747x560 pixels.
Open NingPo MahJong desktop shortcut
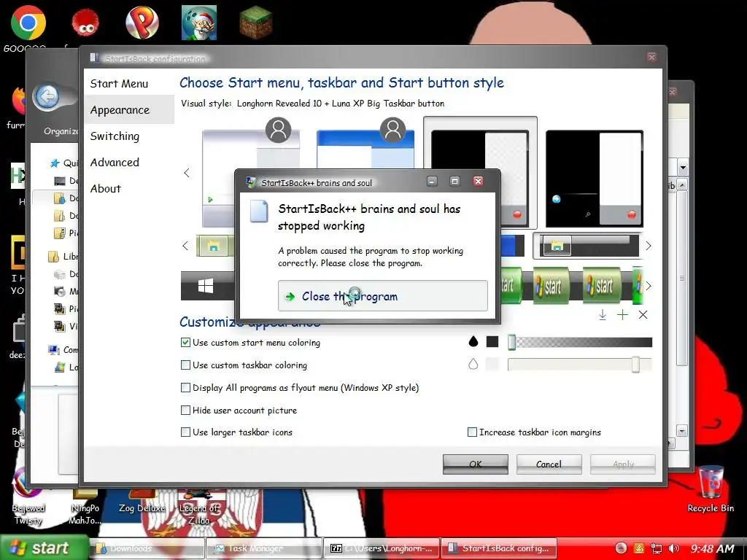[85, 508]
